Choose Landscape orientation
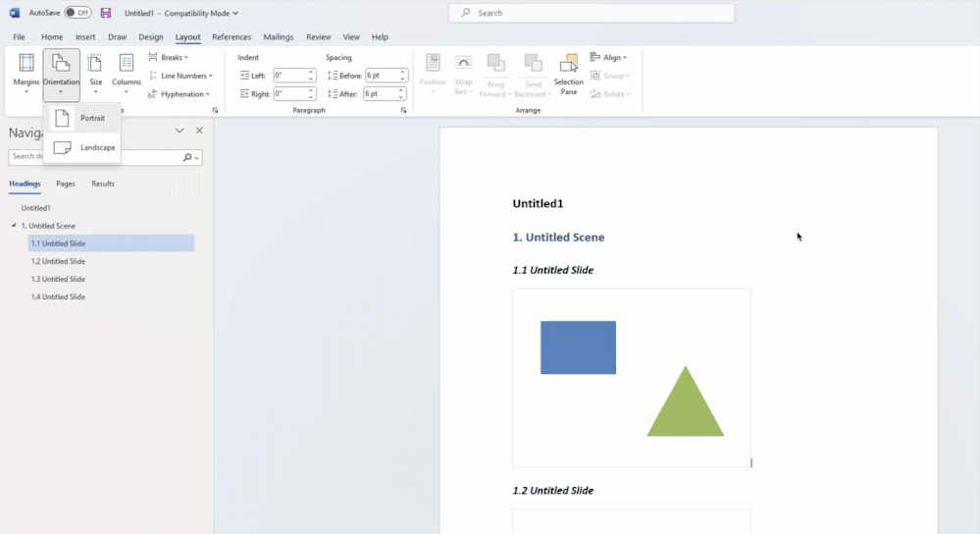The width and height of the screenshot is (980, 534). point(81,147)
